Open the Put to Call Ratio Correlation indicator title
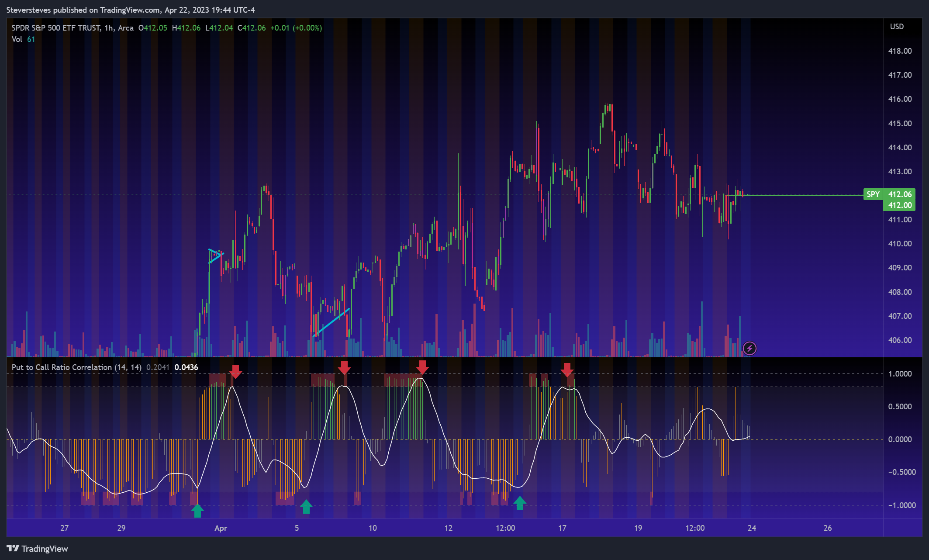Screen dimensions: 929x560 (76, 367)
